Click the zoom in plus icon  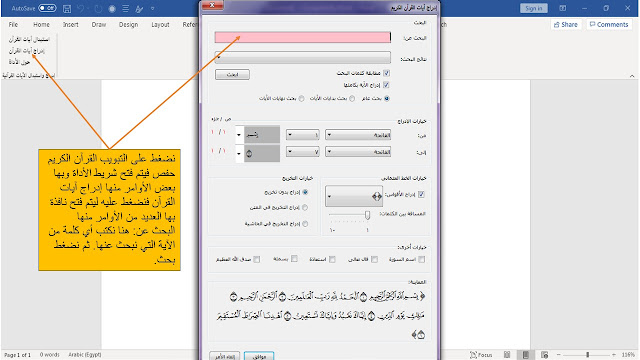coord(614,355)
